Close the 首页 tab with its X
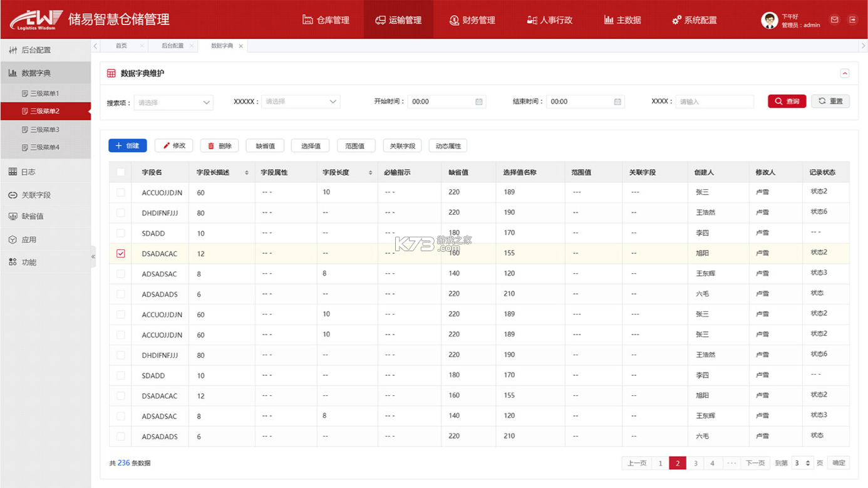Viewport: 868px width, 488px height. click(142, 46)
